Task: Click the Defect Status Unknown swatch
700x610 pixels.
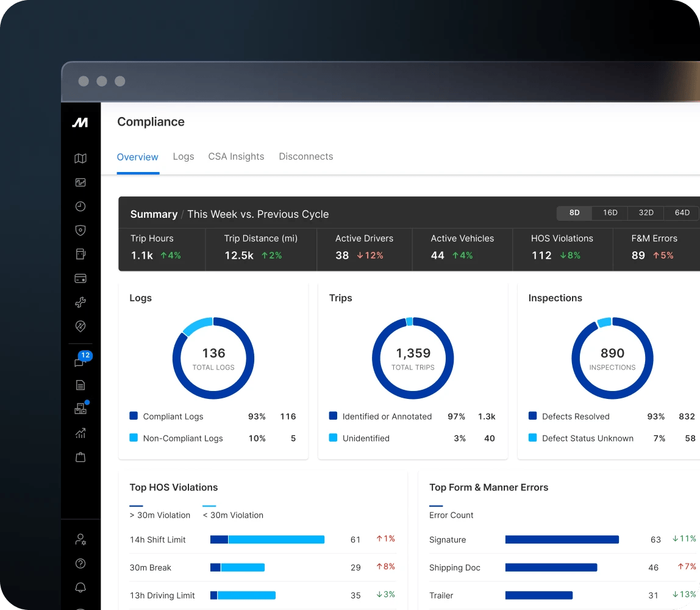Action: pos(532,437)
